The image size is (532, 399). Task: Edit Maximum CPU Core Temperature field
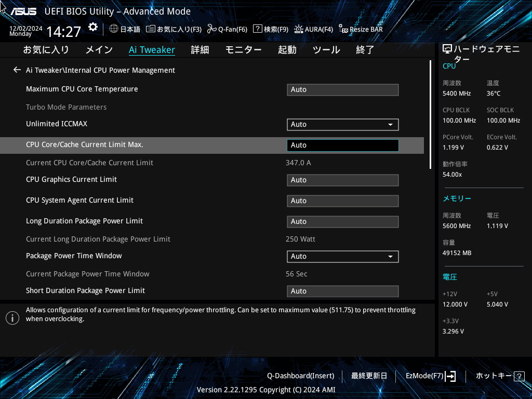coord(343,89)
